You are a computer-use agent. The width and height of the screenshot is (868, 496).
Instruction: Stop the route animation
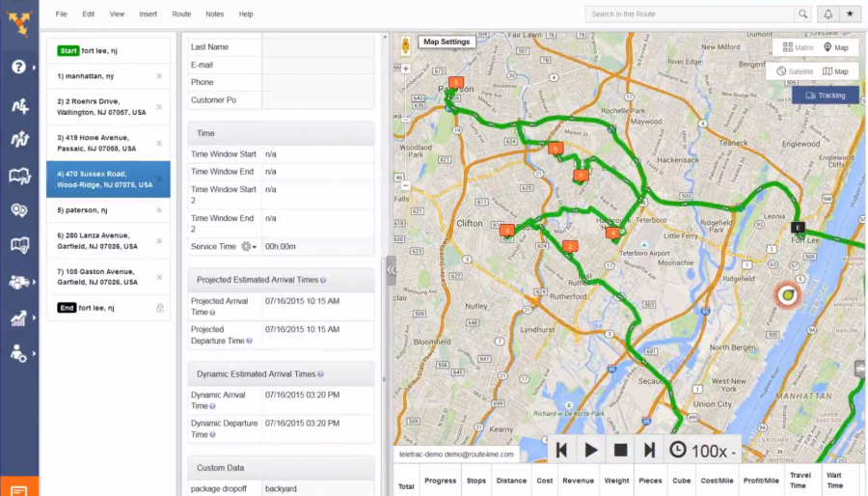coord(620,450)
